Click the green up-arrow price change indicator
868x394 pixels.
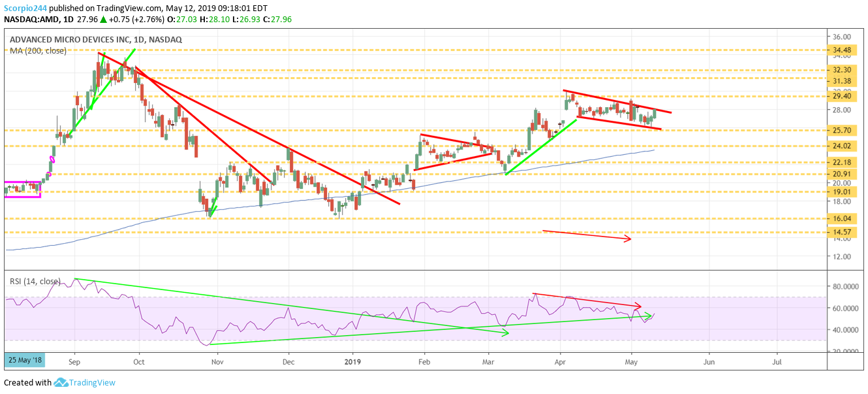click(x=104, y=20)
